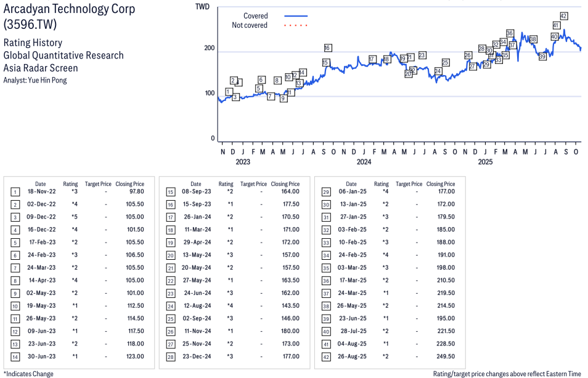
Task: Click chart marker 41 on the graph
Action: click(x=555, y=25)
